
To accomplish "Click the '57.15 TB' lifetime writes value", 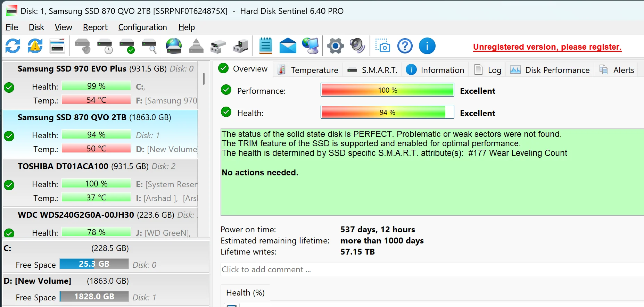I will [357, 252].
